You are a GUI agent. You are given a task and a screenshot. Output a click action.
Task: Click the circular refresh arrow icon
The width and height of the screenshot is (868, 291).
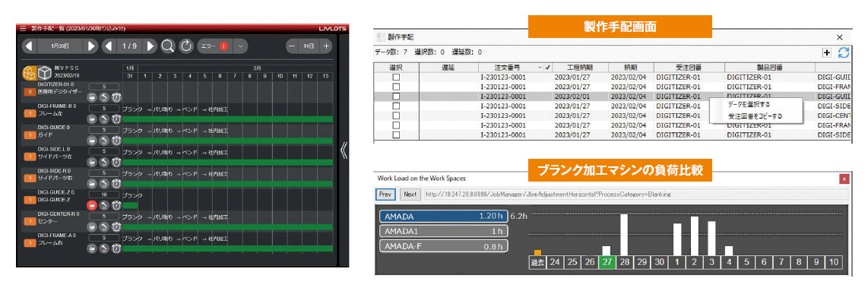click(x=186, y=46)
